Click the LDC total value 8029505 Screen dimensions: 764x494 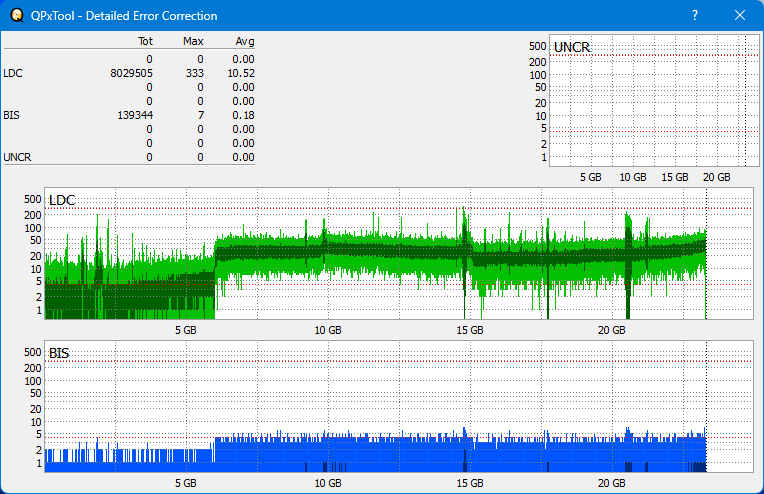132,73
